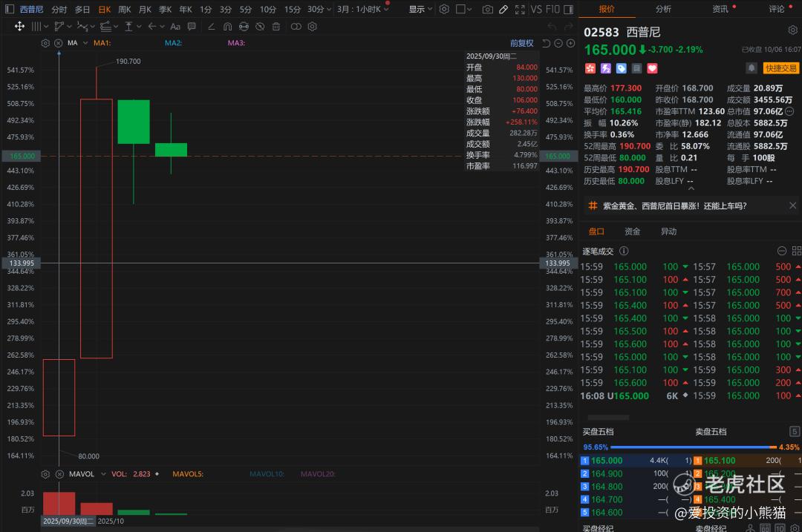Reset chart view with undo arrow
Image resolution: width=802 pixels, height=532 pixels.
[547, 44]
